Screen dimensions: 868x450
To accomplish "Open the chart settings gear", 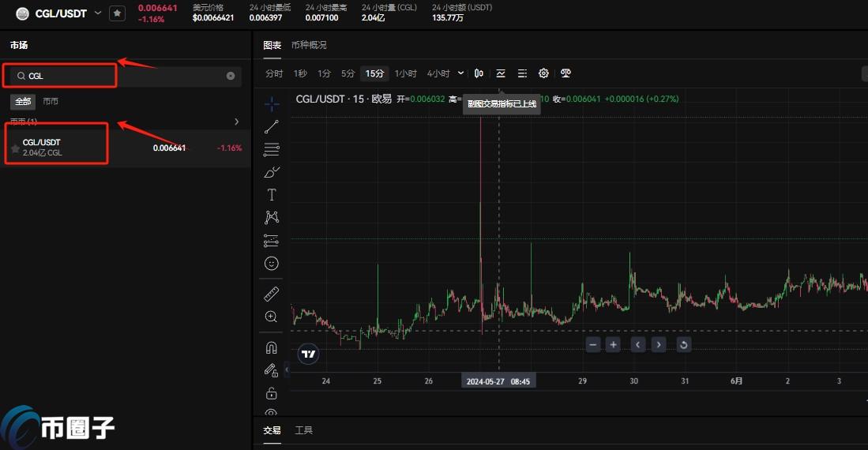I will point(543,73).
